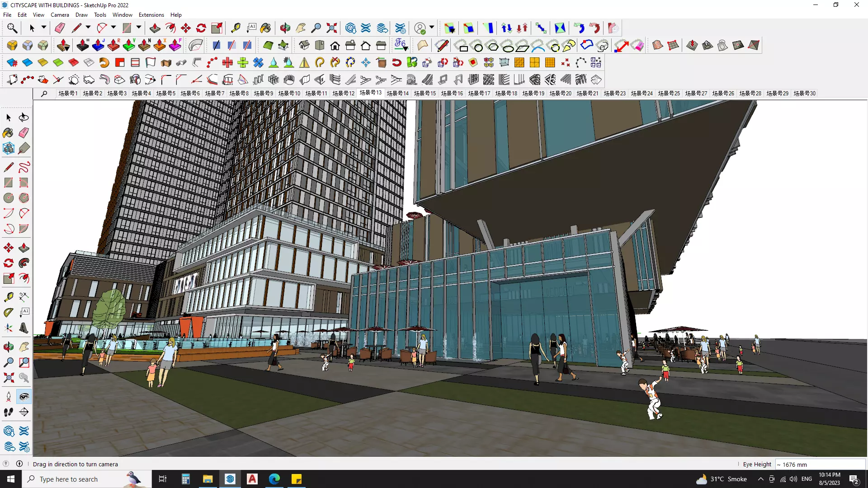Image resolution: width=868 pixels, height=488 pixels.
Task: Show hidden system tray icons chevron
Action: point(760,479)
